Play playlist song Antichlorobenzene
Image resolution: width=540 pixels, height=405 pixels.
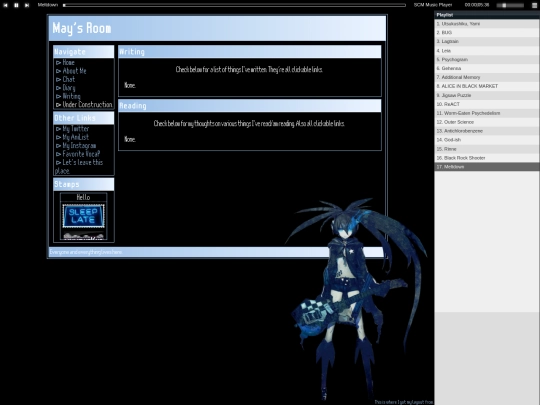(487, 131)
